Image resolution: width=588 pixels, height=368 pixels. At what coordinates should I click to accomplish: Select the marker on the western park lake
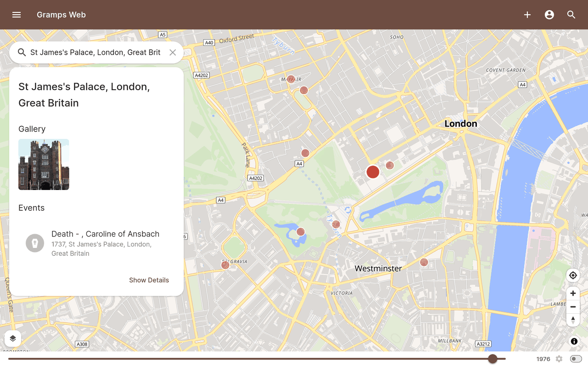click(300, 232)
